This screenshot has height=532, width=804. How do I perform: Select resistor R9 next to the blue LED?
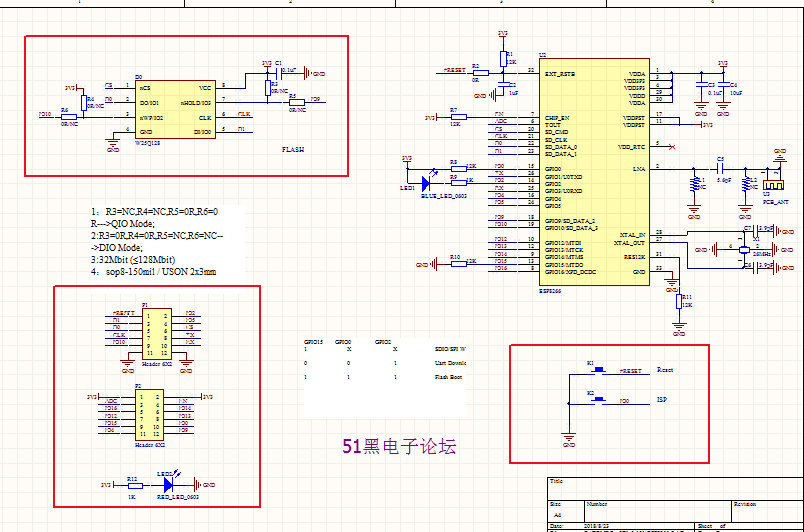tap(458, 182)
